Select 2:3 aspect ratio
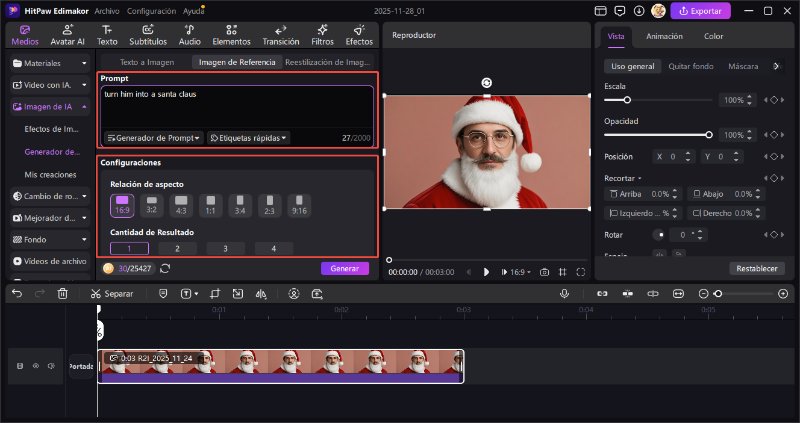The width and height of the screenshot is (800, 423). [270, 205]
